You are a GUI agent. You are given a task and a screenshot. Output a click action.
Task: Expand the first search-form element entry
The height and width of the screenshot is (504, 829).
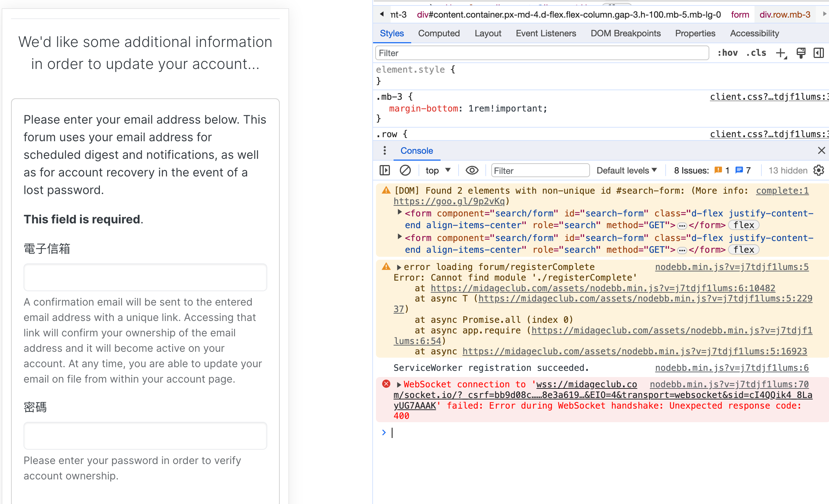pos(399,212)
